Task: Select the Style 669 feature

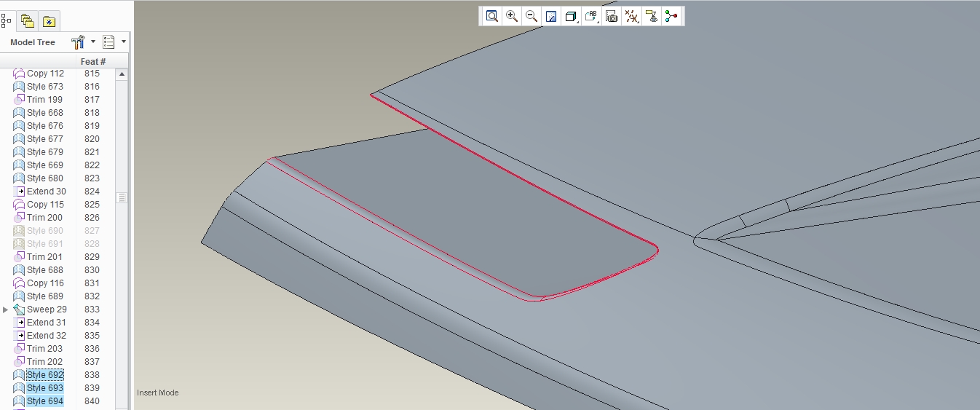Action: tap(45, 165)
